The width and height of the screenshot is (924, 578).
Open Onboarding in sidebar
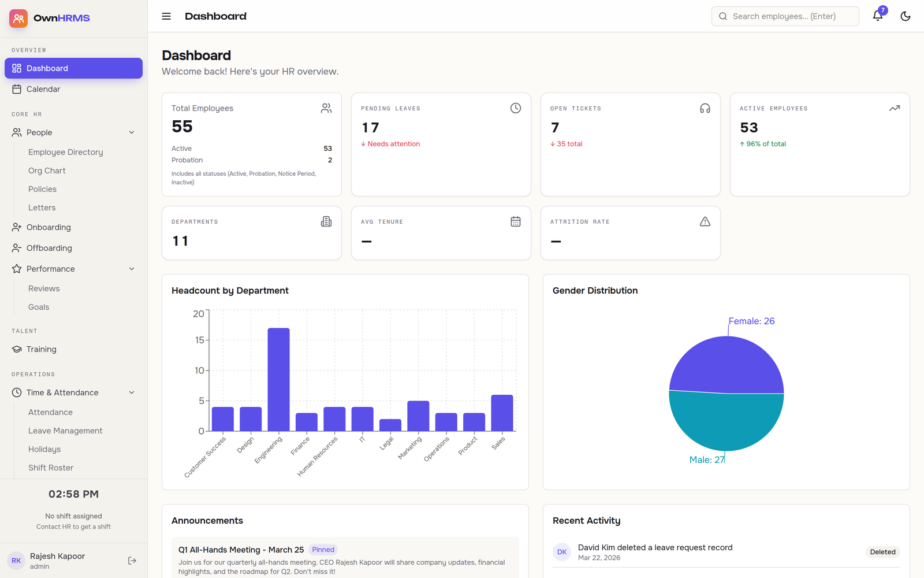73,227
